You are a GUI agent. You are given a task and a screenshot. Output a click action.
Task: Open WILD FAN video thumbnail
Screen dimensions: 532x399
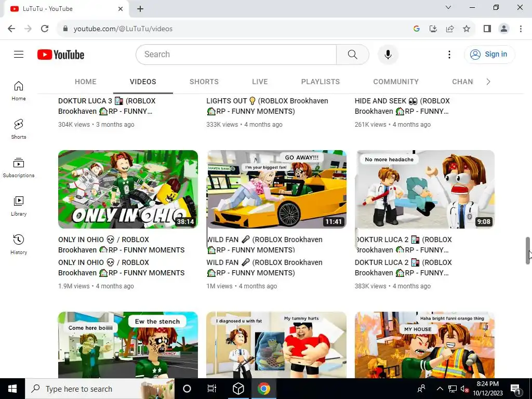point(276,189)
